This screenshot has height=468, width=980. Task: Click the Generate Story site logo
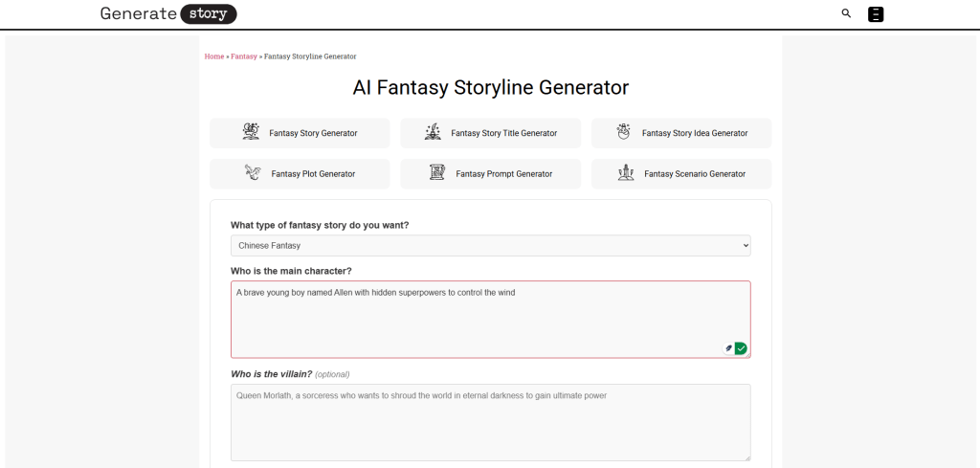point(168,13)
